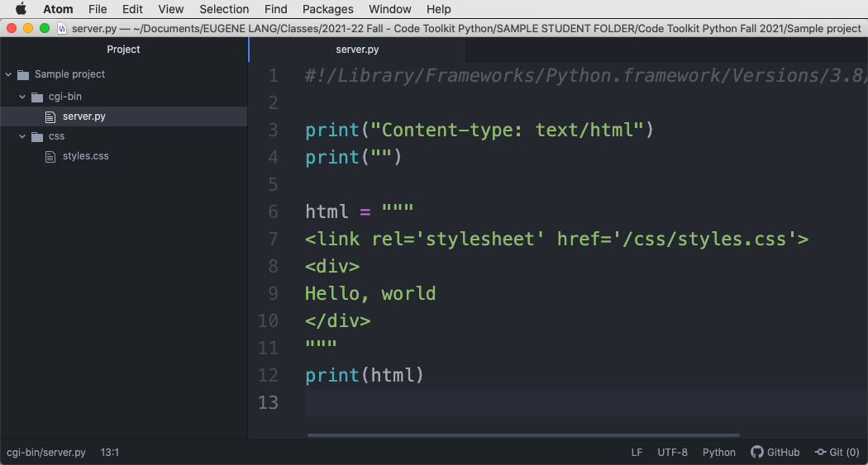Viewport: 868px width, 465px height.
Task: Click the GitHub icon in the status bar
Action: point(756,452)
